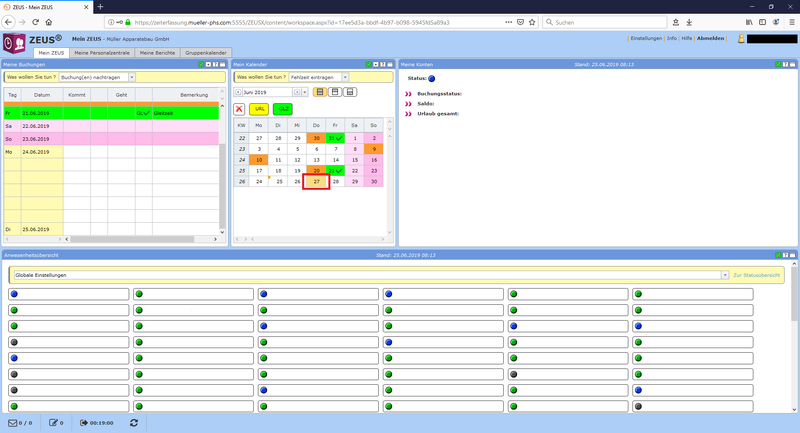Click the Firefox downloads icon
This screenshot has height=433, width=800.
[x=689, y=22]
